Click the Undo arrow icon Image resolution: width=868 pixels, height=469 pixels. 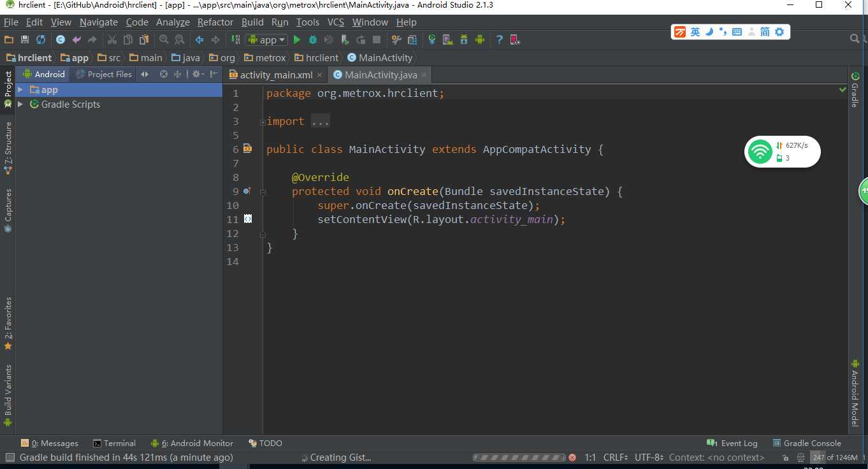point(76,40)
